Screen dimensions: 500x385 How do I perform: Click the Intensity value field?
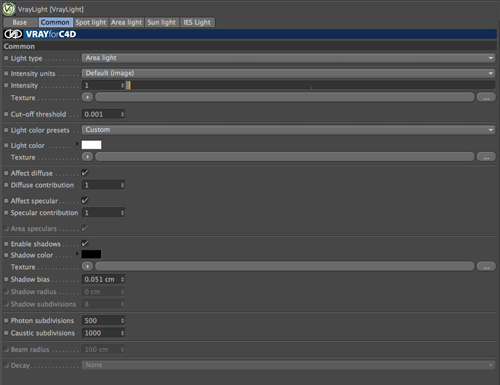click(101, 86)
